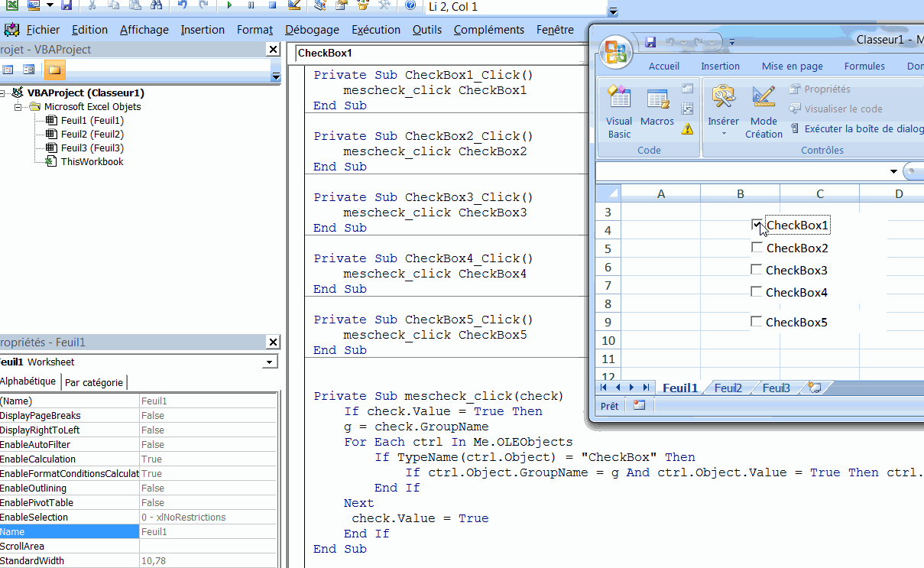The image size is (924, 568).
Task: Click the Find binoculars icon in VBA toolbar
Action: point(157,5)
